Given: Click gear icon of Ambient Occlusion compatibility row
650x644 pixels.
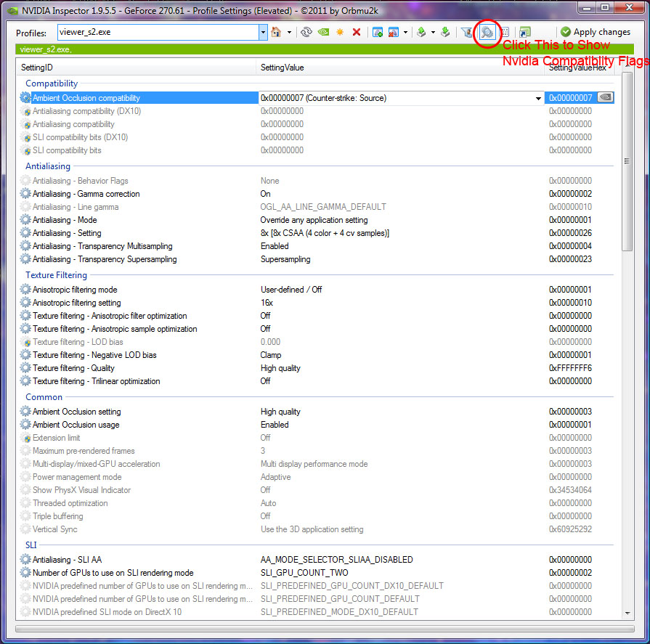Looking at the screenshot, I should (25, 98).
